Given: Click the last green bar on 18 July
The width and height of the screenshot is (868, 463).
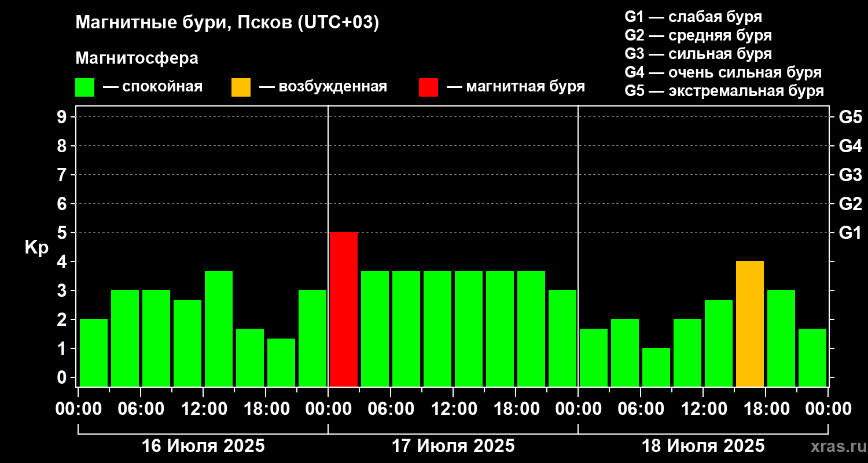Looking at the screenshot, I should click(812, 358).
